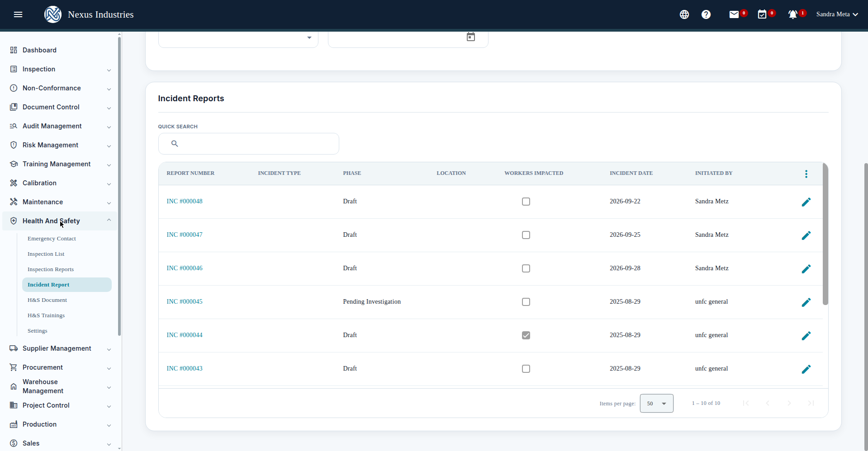
Task: Toggle workers impacted checkbox for INC #000045
Action: click(x=526, y=302)
